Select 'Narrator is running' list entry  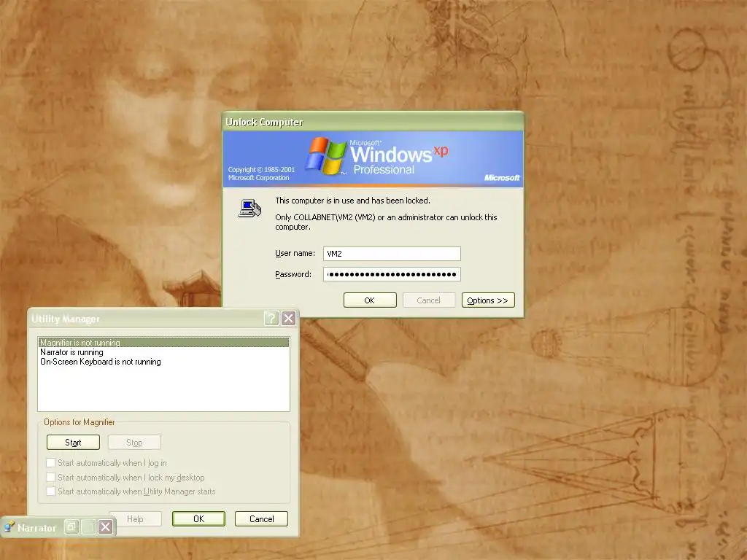click(163, 352)
